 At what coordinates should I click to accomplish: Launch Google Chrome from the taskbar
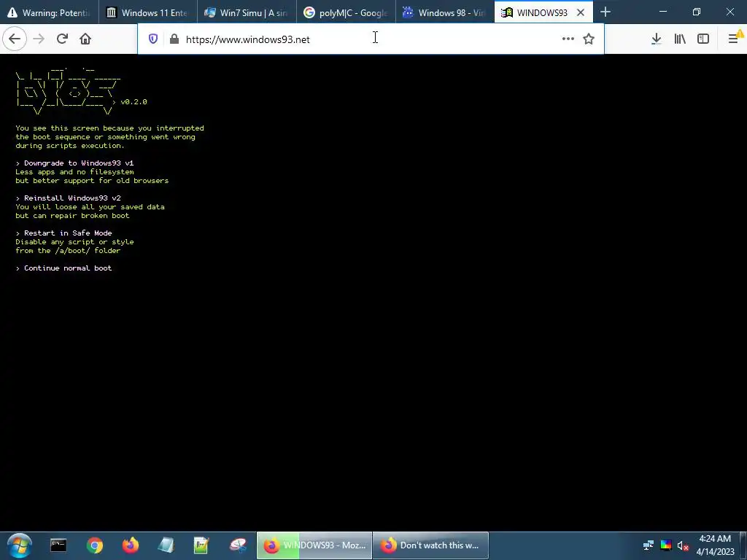click(x=95, y=545)
